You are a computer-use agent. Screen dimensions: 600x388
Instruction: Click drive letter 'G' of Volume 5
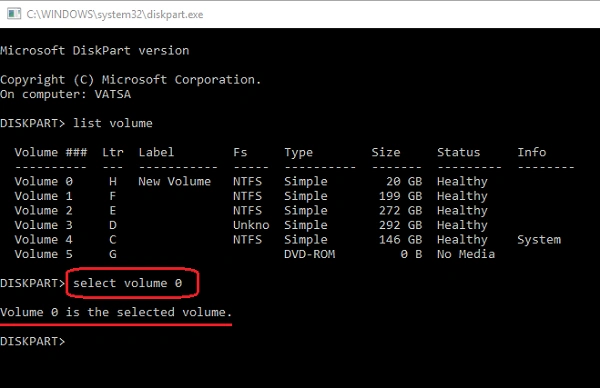[112, 254]
